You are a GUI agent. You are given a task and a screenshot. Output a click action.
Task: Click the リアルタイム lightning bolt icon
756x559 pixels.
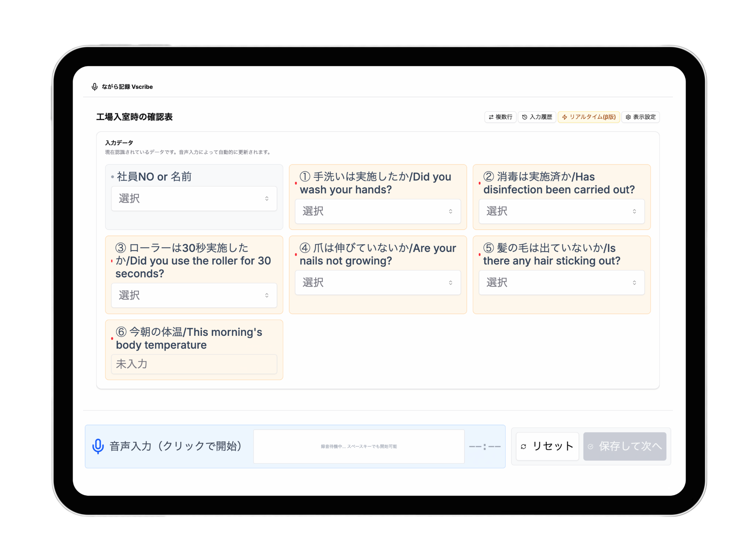pyautogui.click(x=564, y=117)
